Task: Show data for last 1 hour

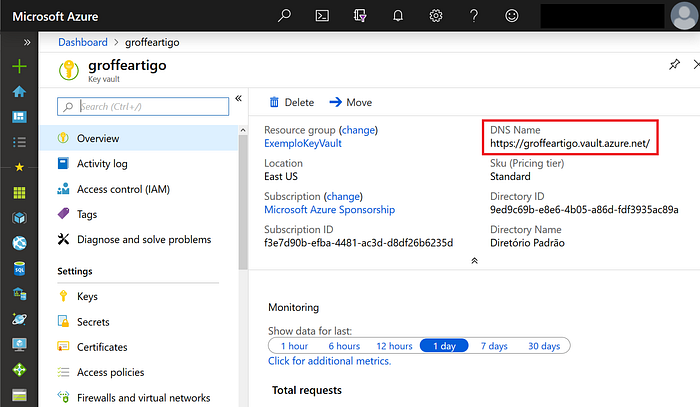Action: [294, 346]
